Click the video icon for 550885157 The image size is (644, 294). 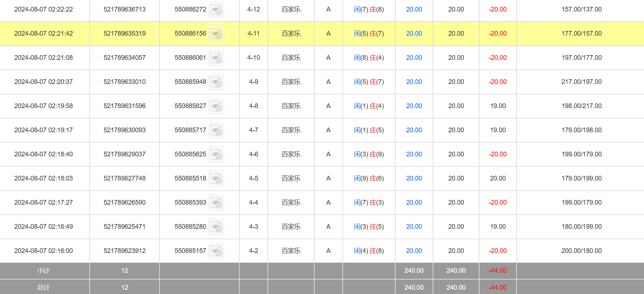[216, 251]
